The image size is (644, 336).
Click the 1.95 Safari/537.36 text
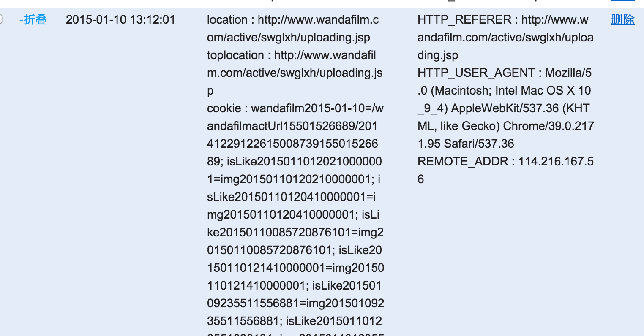[x=466, y=144]
